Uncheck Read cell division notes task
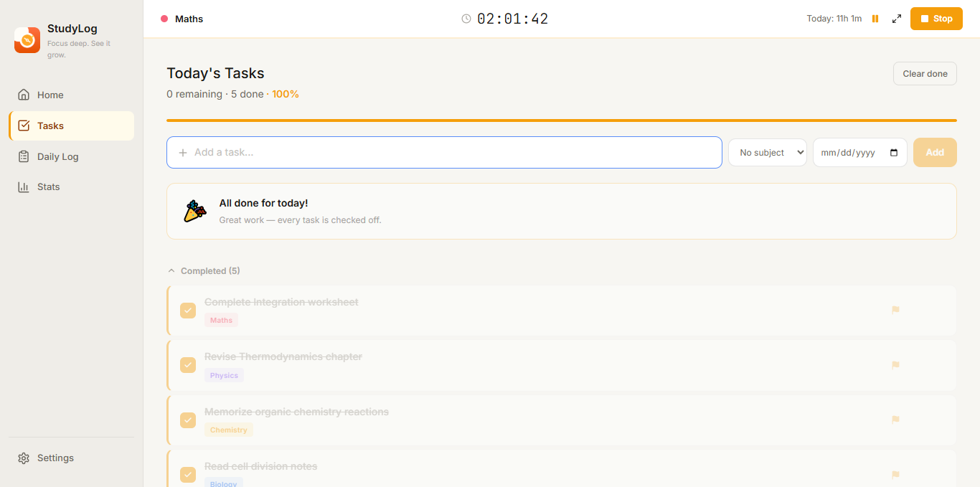This screenshot has width=980, height=487. pyautogui.click(x=188, y=475)
